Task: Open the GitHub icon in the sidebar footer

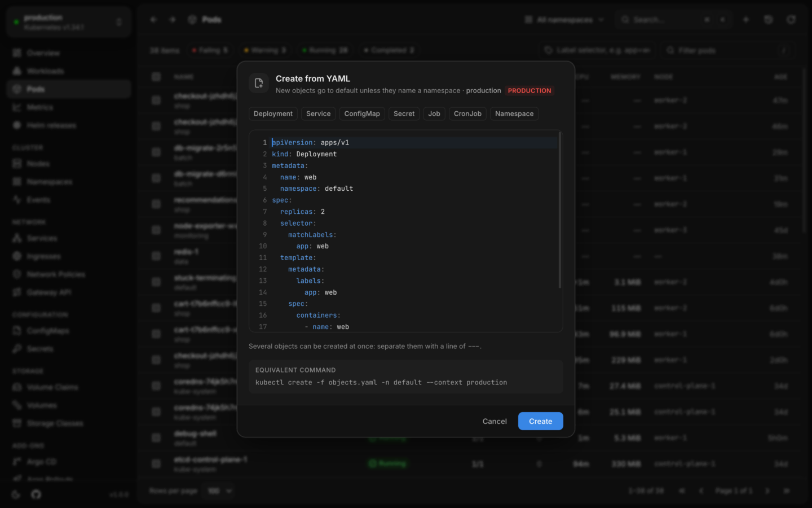Action: [x=36, y=494]
